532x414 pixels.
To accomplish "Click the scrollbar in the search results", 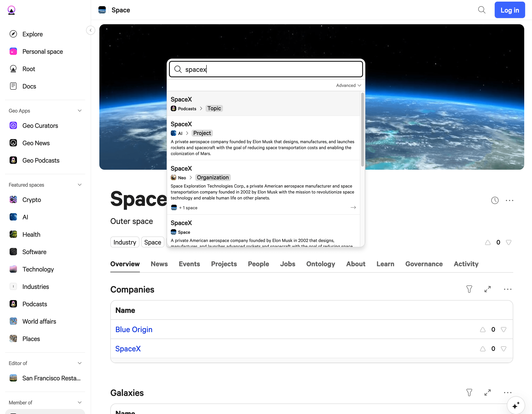I will pyautogui.click(x=362, y=129).
